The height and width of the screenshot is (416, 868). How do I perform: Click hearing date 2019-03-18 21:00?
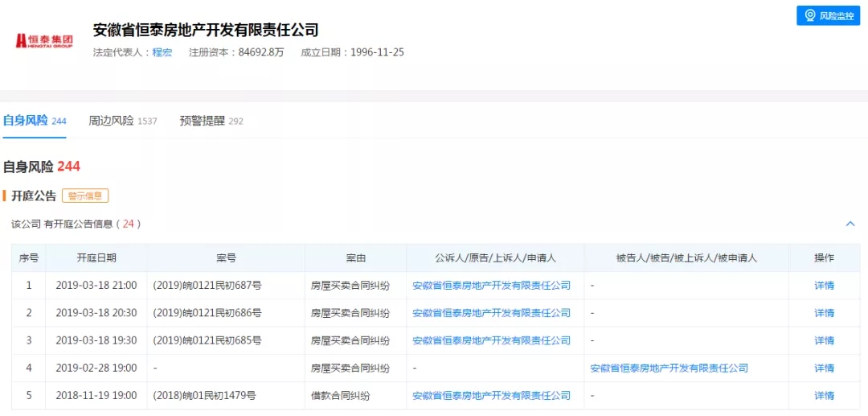(96, 286)
